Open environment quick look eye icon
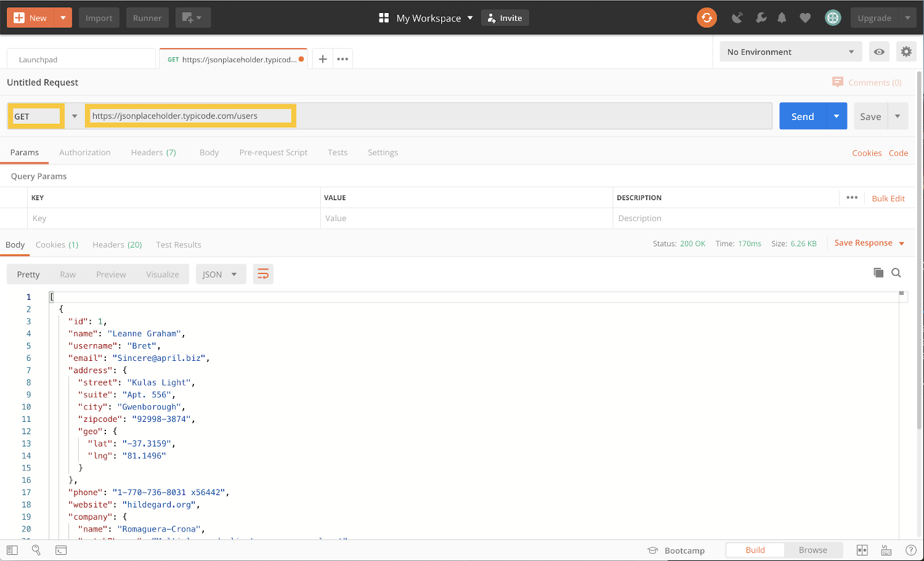Image resolution: width=924 pixels, height=561 pixels. point(879,52)
